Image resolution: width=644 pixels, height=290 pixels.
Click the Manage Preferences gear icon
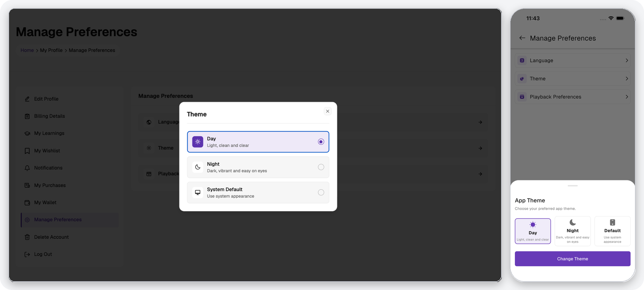27,220
